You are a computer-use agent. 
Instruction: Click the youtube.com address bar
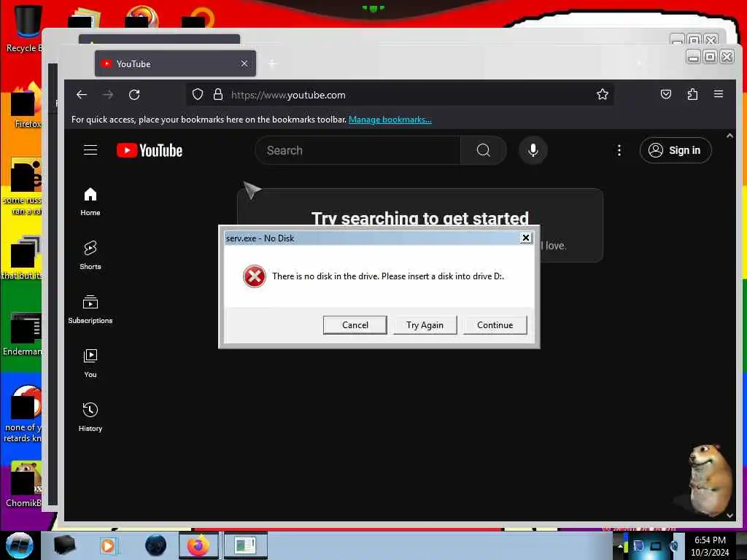pyautogui.click(x=399, y=95)
